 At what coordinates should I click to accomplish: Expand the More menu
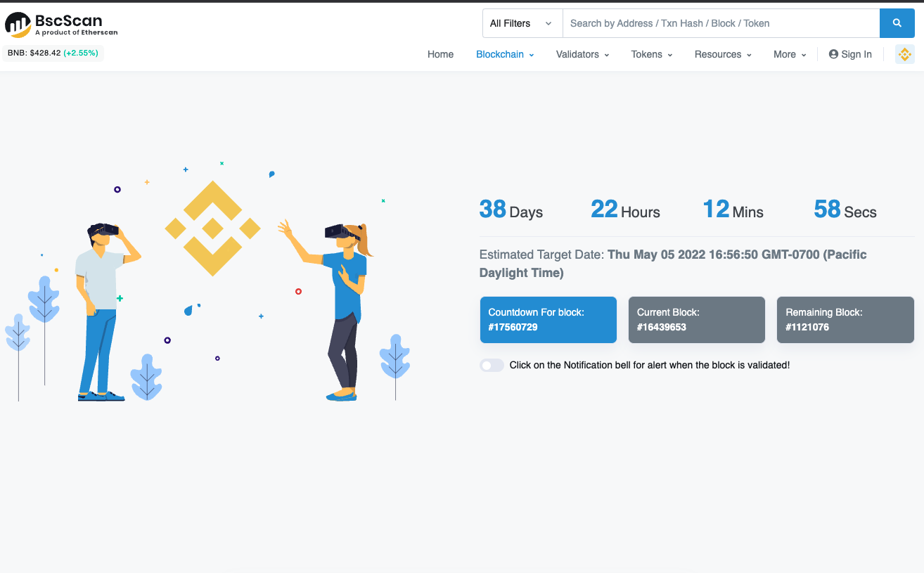point(790,54)
